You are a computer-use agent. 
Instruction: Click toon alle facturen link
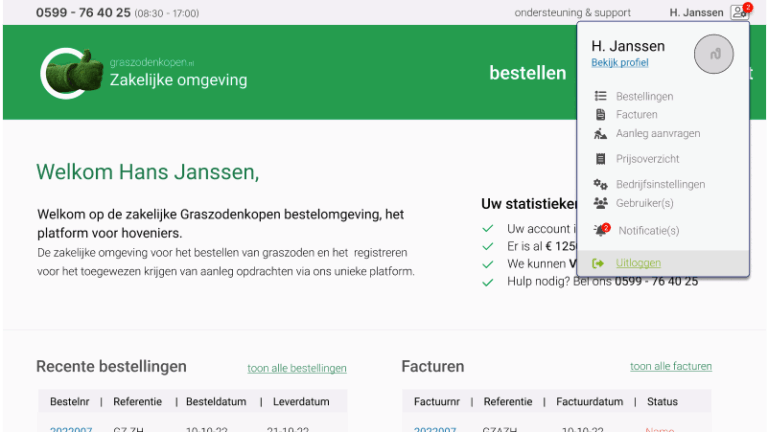(671, 366)
